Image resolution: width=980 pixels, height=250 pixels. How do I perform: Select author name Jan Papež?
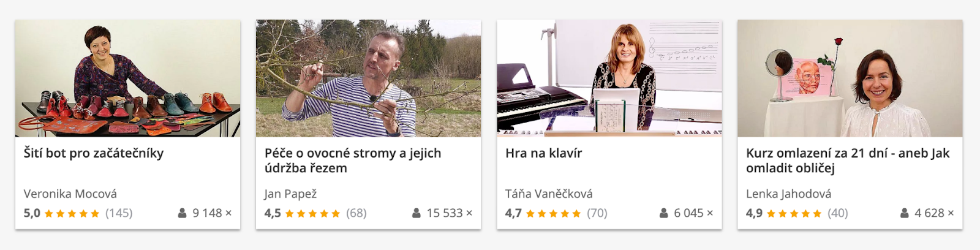pos(290,194)
